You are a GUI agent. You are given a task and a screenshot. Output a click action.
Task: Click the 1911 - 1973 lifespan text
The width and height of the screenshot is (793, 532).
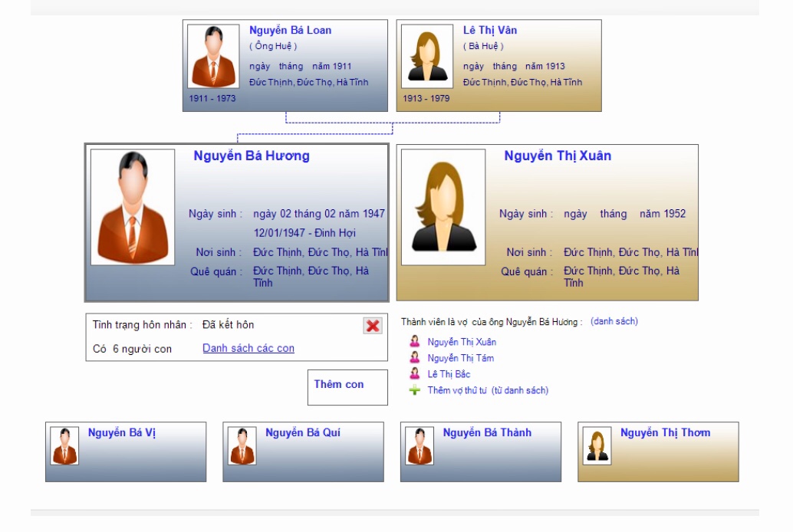[212, 98]
